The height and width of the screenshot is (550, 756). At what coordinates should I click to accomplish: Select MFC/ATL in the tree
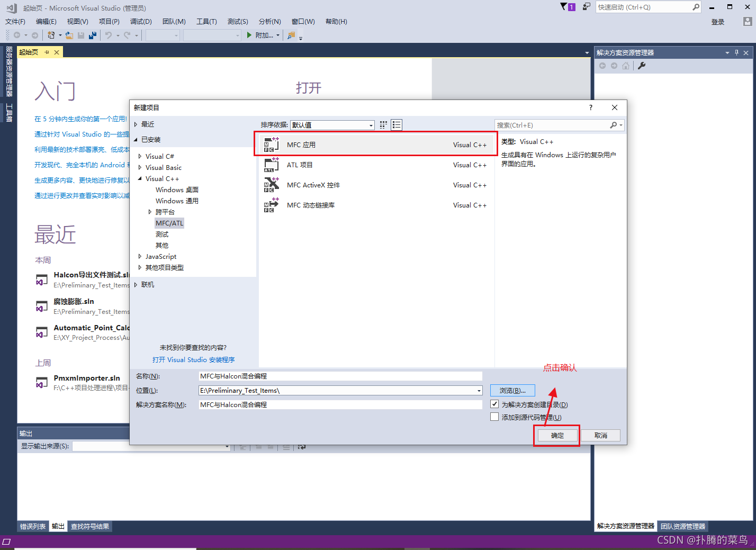click(x=169, y=223)
